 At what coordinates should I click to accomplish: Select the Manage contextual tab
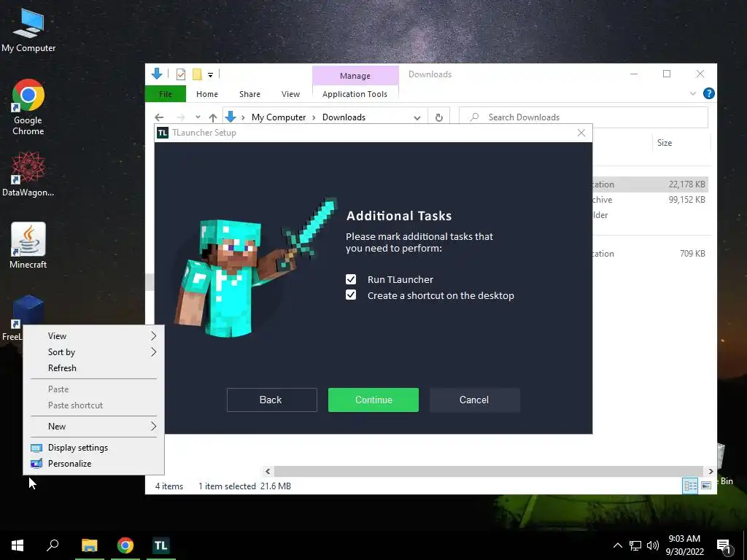click(x=355, y=76)
